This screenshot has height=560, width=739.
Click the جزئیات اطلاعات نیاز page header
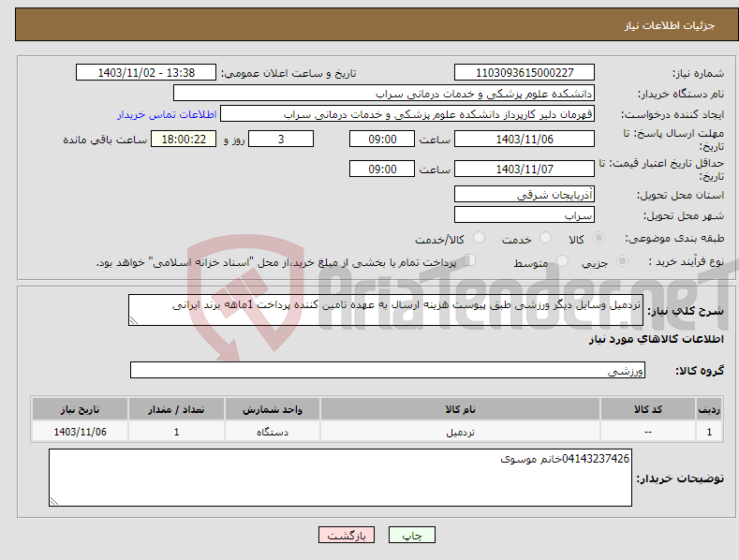[x=377, y=24]
